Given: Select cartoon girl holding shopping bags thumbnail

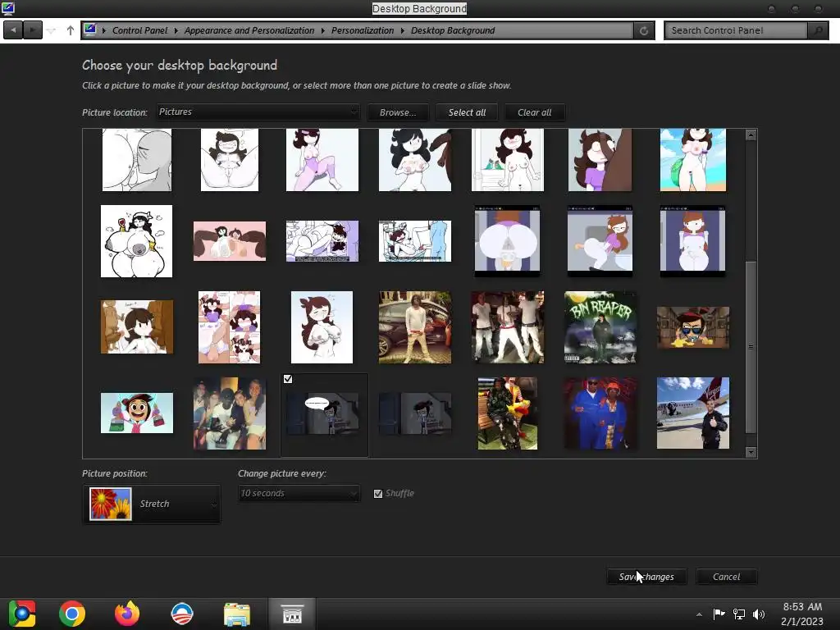Looking at the screenshot, I should point(137,413).
